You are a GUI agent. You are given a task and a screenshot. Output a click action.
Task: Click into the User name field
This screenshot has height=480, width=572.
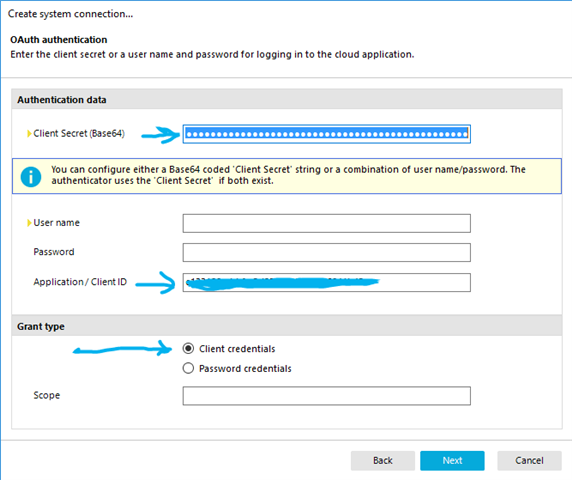point(326,223)
